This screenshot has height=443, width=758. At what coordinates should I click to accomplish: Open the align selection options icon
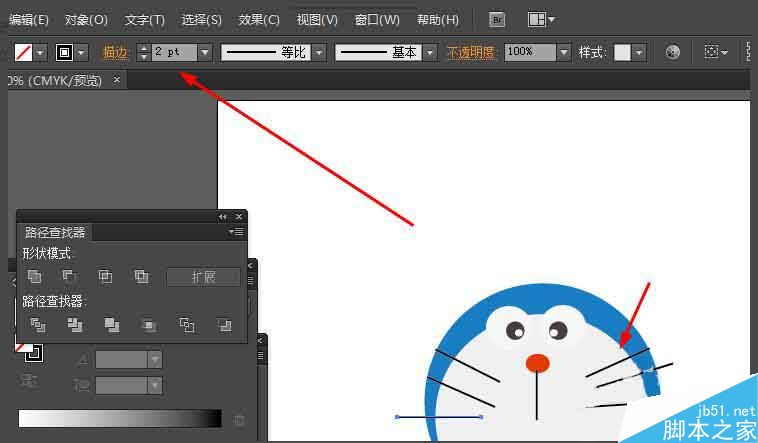pos(715,52)
